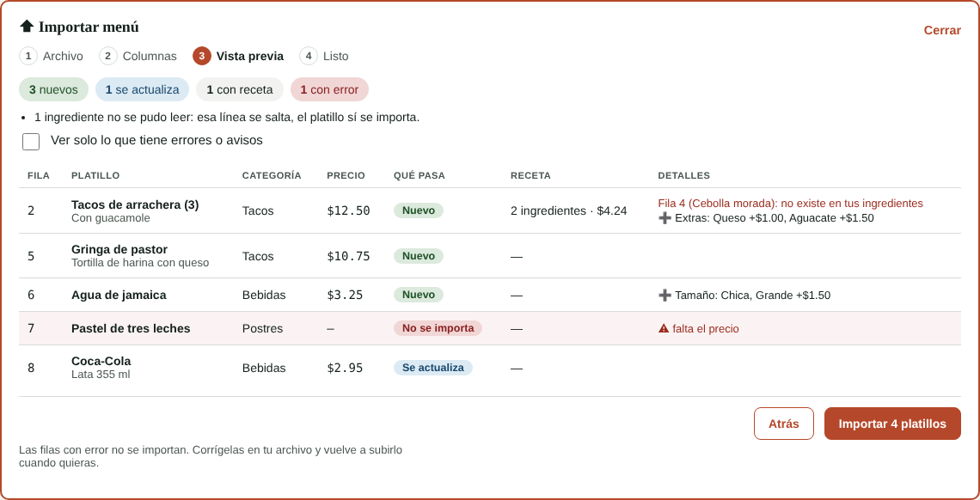980x500 pixels.
Task: Click the Tortilla de harina con queso description
Action: (x=140, y=263)
